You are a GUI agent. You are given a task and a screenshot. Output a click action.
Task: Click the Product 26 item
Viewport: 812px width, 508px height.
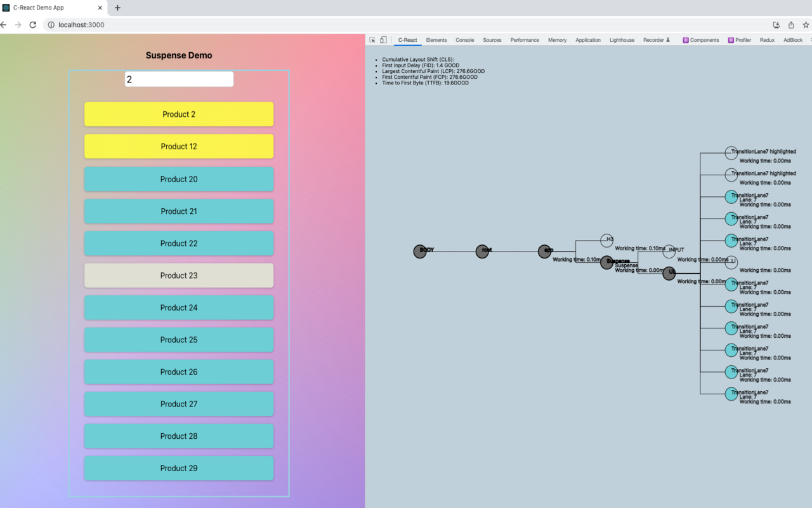click(x=179, y=372)
